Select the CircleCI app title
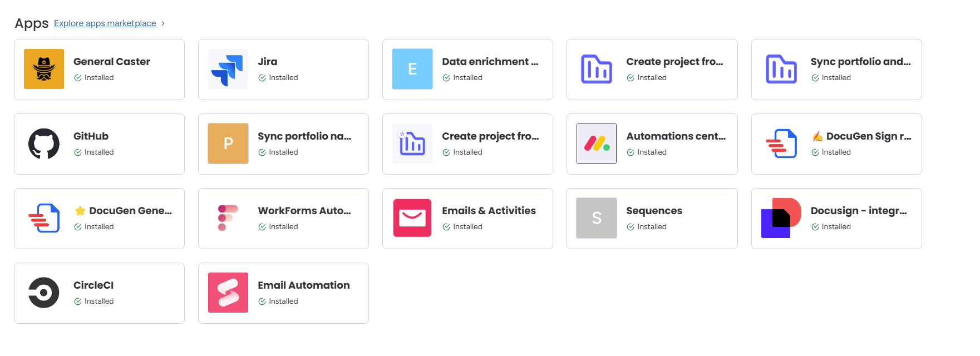Screen dimensions: 980x356 93,285
